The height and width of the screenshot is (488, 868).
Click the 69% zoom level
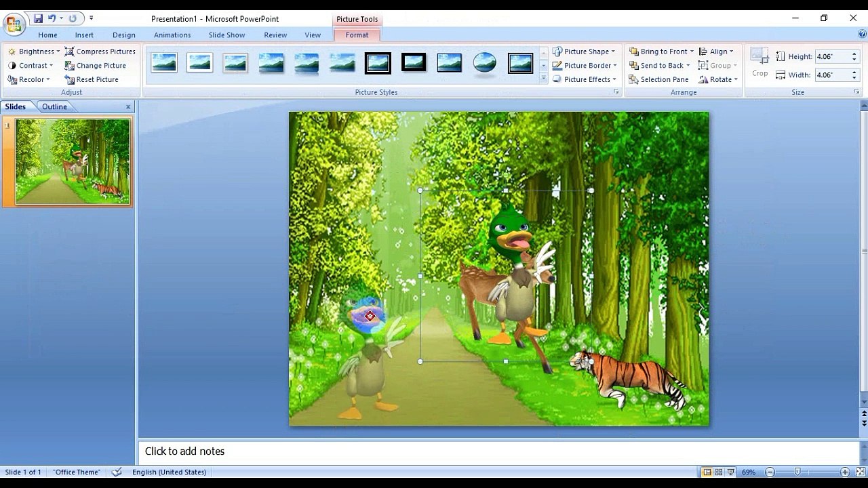click(749, 472)
